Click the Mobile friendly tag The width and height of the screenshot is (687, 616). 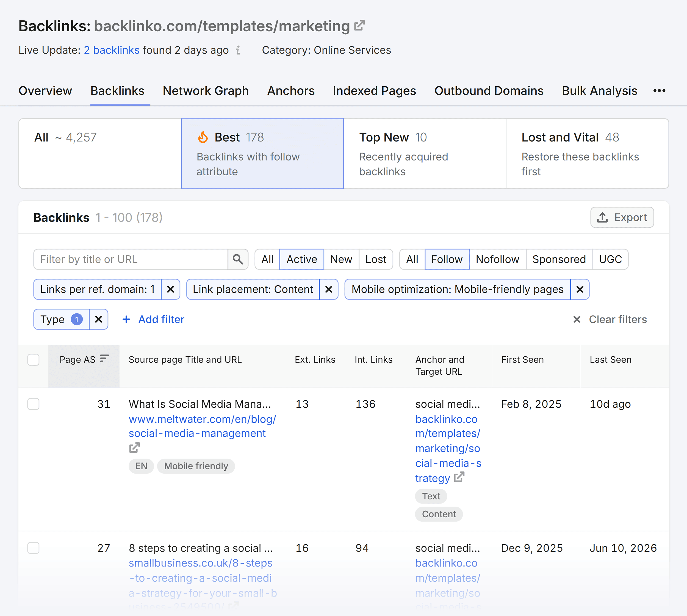(x=196, y=466)
